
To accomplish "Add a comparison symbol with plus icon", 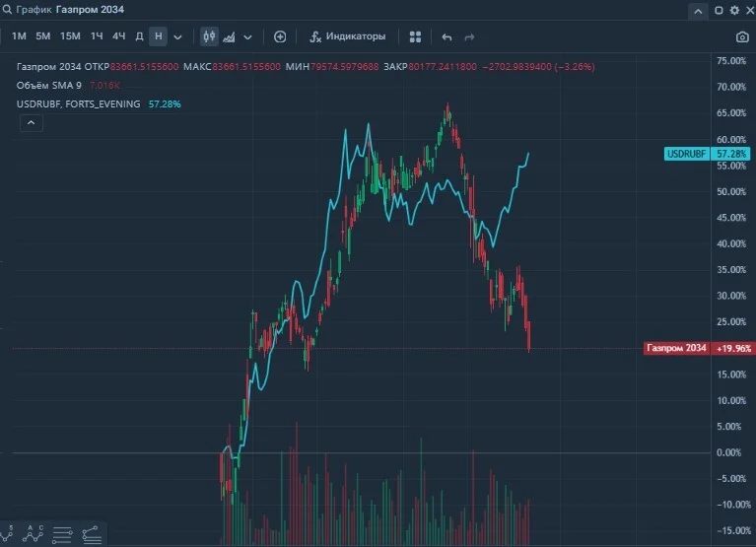I will pos(280,36).
